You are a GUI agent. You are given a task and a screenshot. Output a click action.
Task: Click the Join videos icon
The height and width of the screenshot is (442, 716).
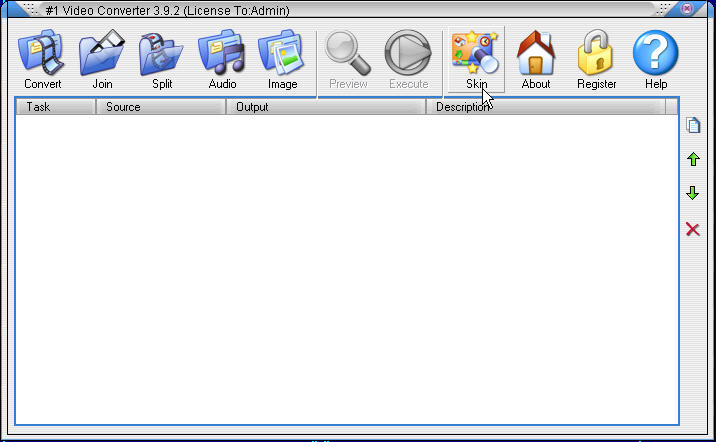[x=102, y=60]
